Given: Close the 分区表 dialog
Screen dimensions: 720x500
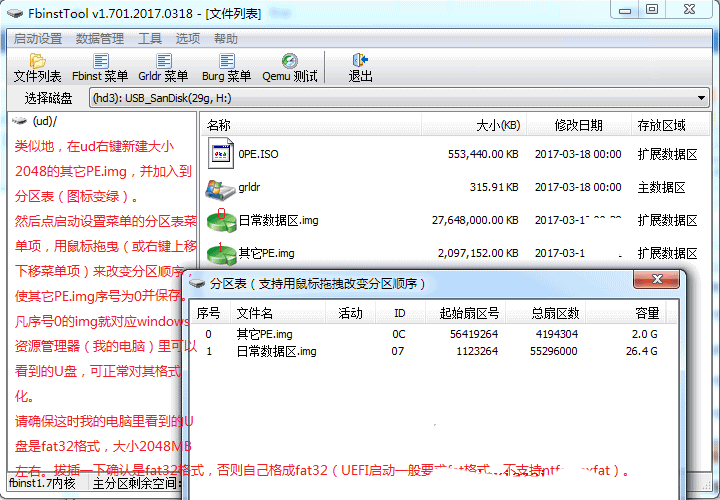Looking at the screenshot, I should pos(656,279).
